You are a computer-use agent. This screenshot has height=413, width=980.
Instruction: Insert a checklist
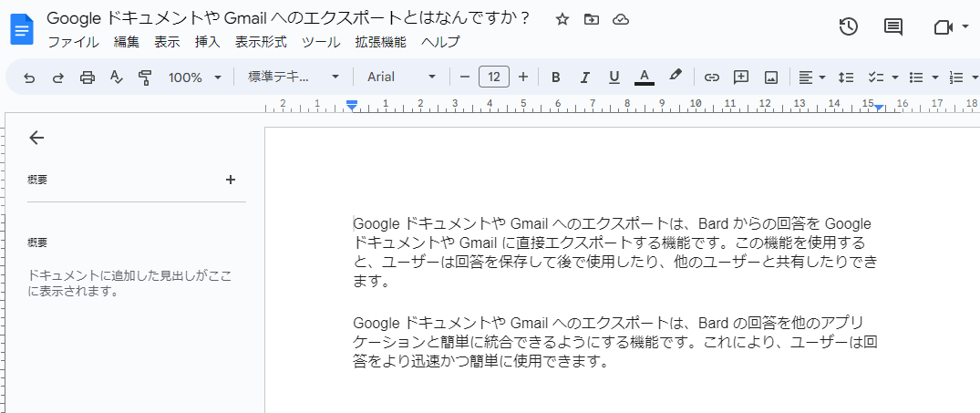[875, 77]
